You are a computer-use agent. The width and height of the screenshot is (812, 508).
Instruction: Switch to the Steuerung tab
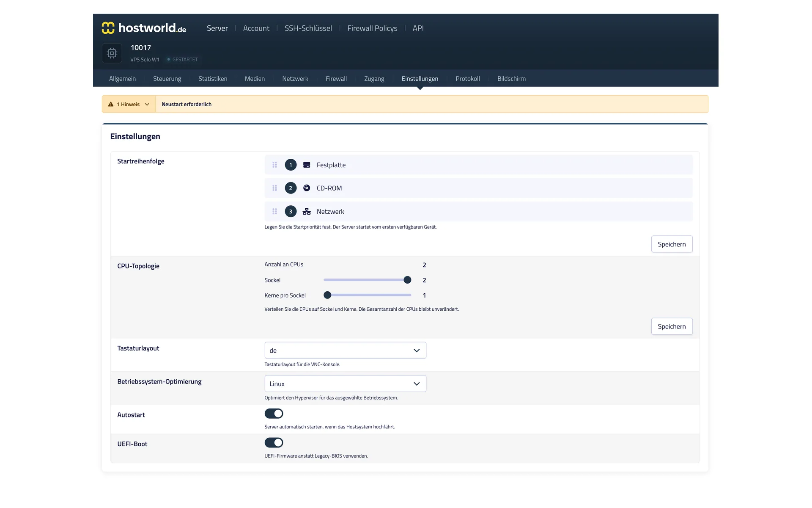[167, 79]
